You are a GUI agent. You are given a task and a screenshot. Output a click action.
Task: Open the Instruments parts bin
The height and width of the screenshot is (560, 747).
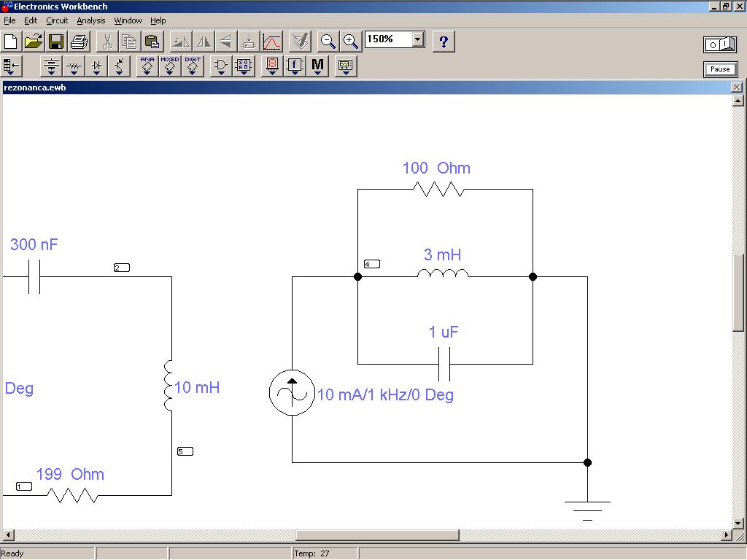point(345,66)
